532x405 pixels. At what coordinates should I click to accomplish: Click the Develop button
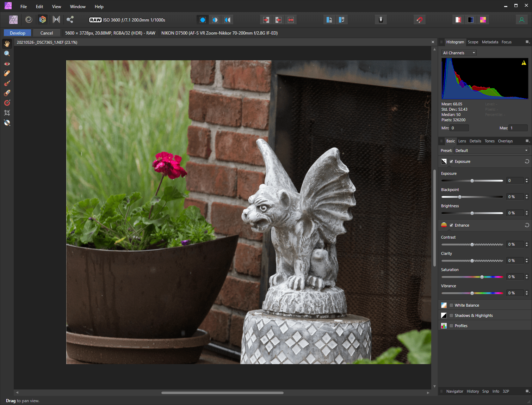point(18,33)
